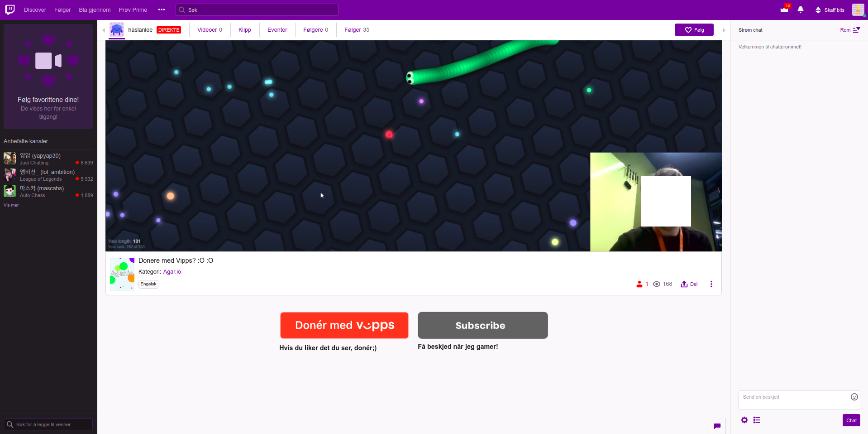Open the Klipp tab
The height and width of the screenshot is (434, 868).
[x=245, y=30]
